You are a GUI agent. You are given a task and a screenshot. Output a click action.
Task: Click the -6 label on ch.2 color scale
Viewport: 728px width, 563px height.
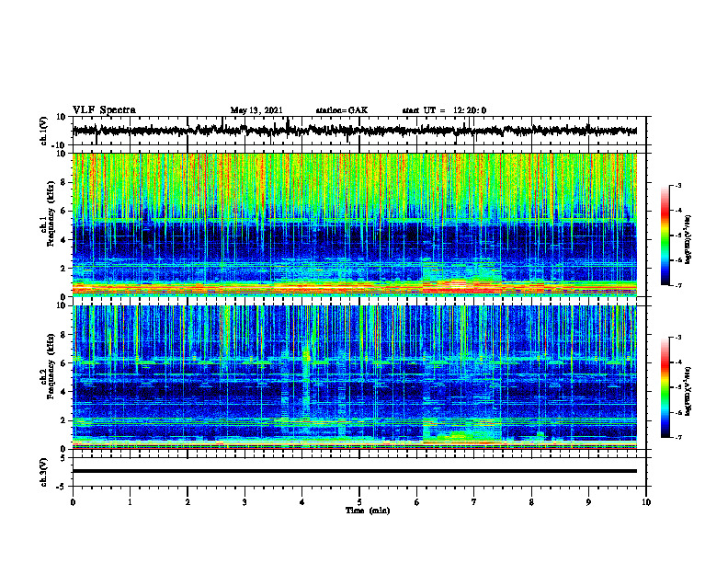(x=678, y=412)
